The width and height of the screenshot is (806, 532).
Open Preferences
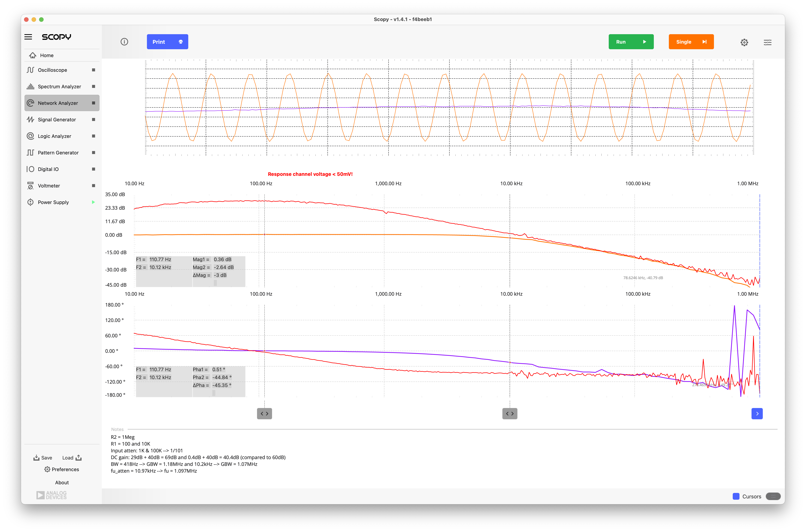tap(62, 469)
